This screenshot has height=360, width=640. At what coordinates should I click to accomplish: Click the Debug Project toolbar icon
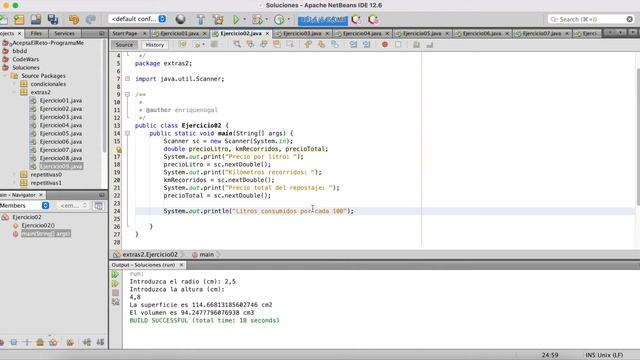[257, 19]
